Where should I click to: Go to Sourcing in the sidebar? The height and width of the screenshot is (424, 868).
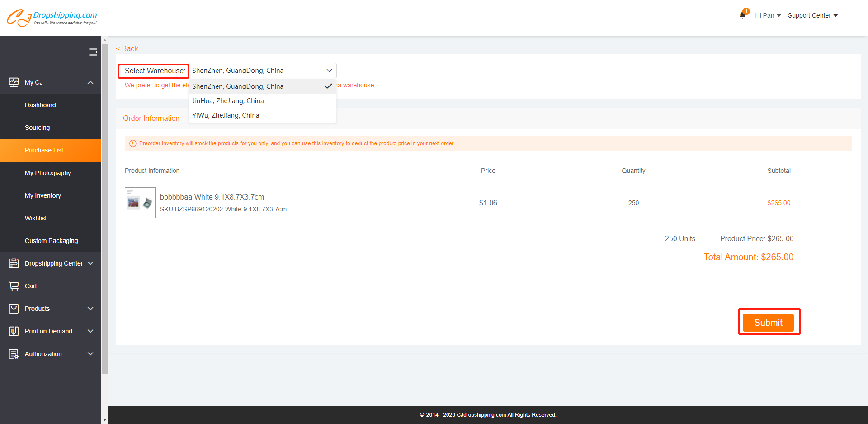pyautogui.click(x=38, y=128)
